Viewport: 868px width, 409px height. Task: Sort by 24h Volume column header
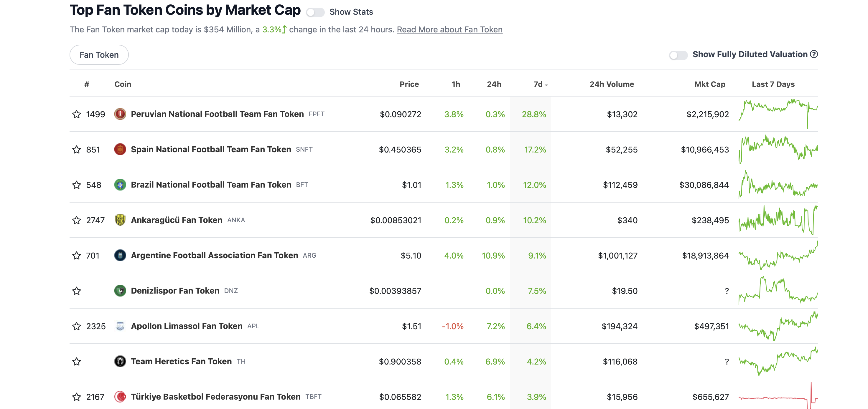coord(612,84)
